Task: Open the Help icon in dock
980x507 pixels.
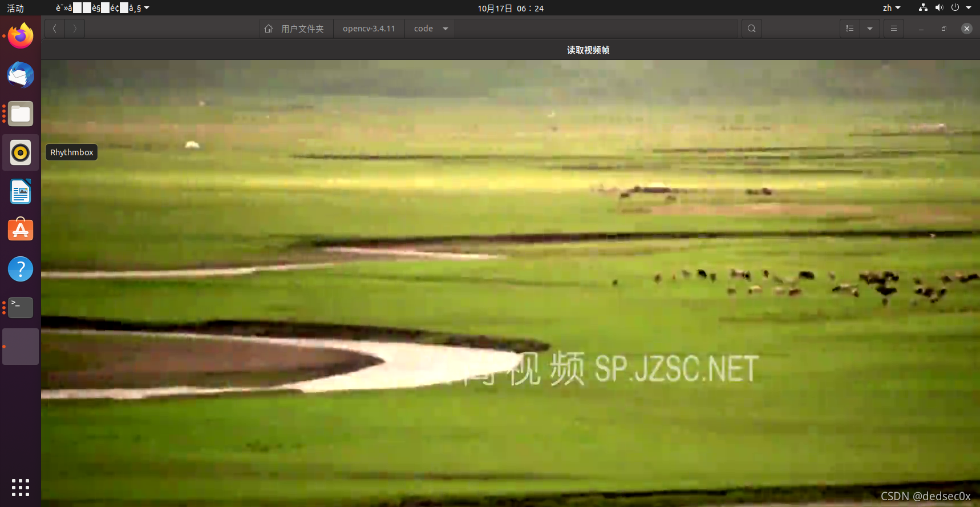Action: pyautogui.click(x=21, y=269)
